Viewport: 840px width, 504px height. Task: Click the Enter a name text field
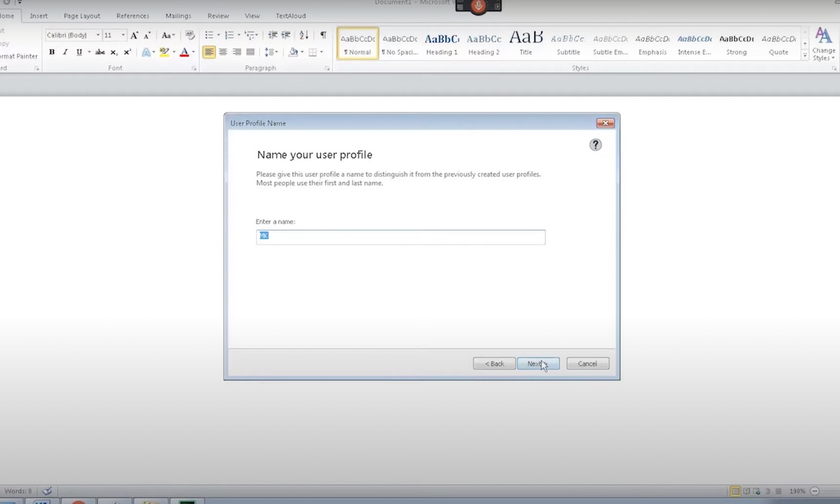point(400,237)
